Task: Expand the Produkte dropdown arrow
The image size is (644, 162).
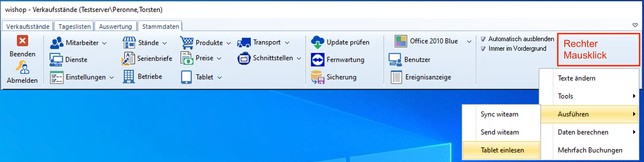Action: click(x=229, y=43)
